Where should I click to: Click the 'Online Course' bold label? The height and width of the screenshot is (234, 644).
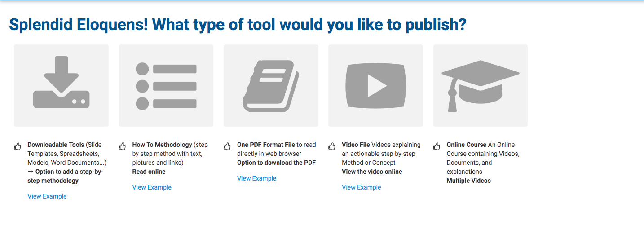click(x=466, y=145)
